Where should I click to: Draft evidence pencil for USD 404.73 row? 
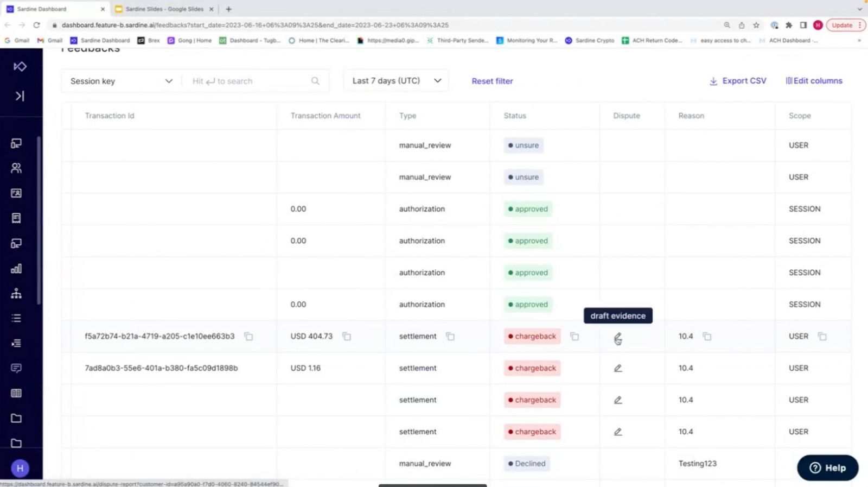coord(618,337)
